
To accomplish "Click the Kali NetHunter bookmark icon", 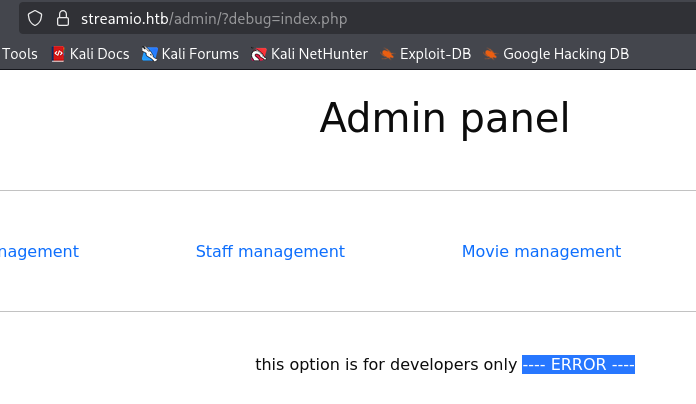I will click(x=259, y=54).
